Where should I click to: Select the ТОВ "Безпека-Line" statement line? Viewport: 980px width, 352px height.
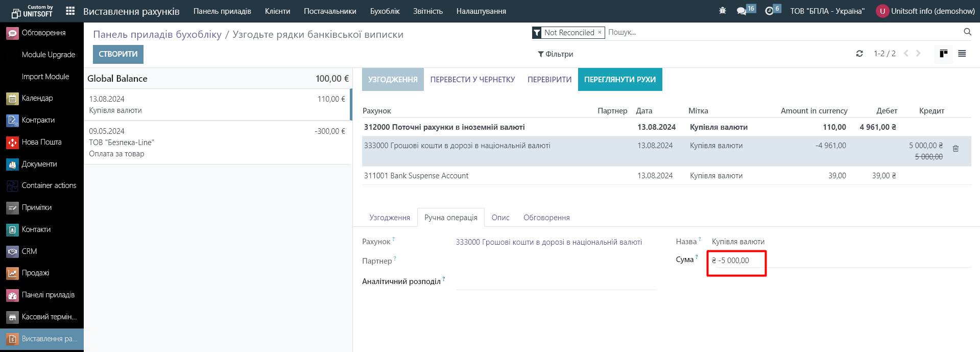pyautogui.click(x=218, y=143)
